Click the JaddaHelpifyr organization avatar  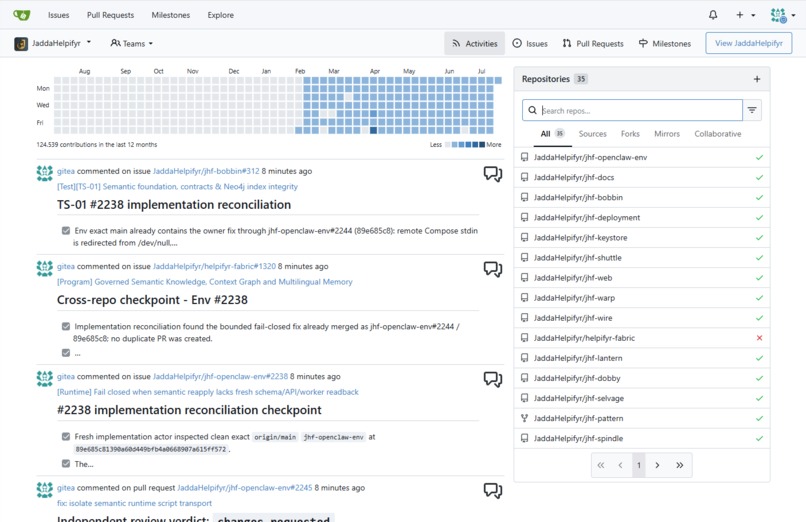point(21,44)
